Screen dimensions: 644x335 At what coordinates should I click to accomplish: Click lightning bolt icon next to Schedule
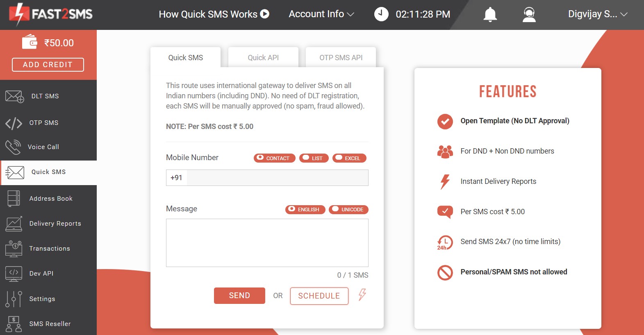[362, 294]
